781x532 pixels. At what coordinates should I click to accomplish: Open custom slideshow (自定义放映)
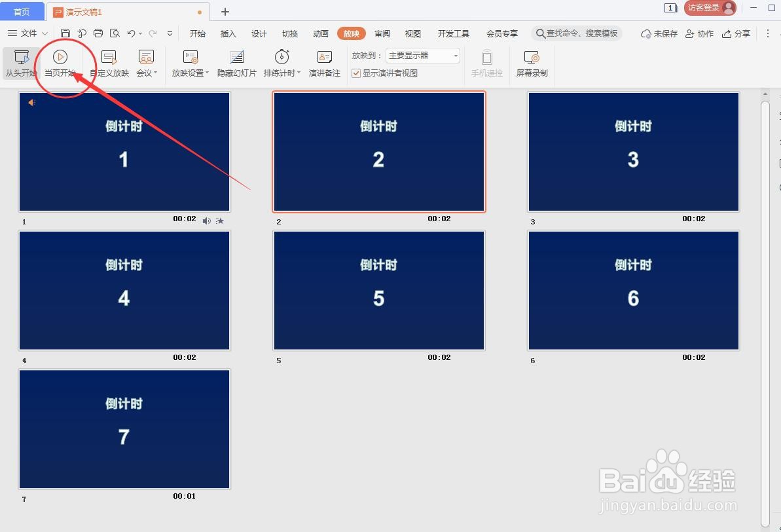(x=109, y=63)
